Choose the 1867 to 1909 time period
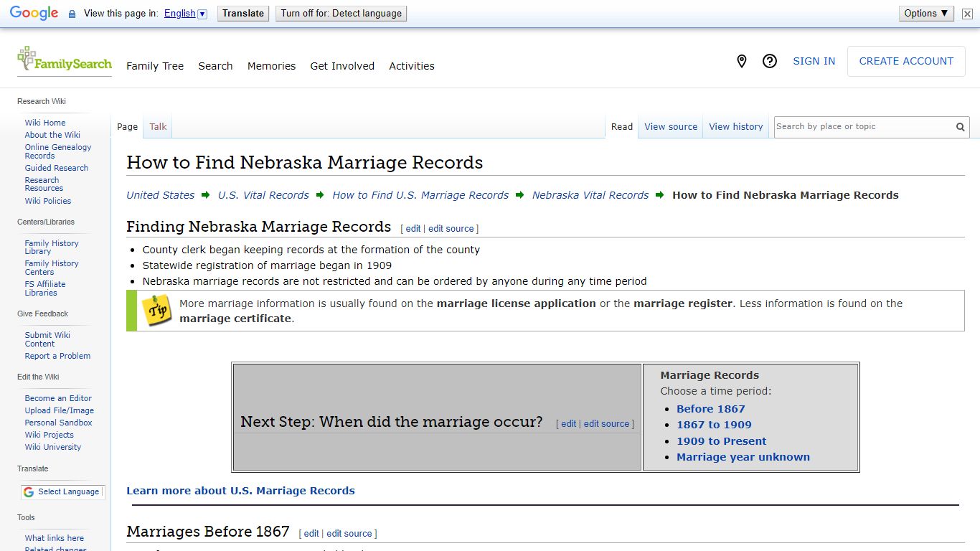Screen dimensions: 980x551 point(714,425)
